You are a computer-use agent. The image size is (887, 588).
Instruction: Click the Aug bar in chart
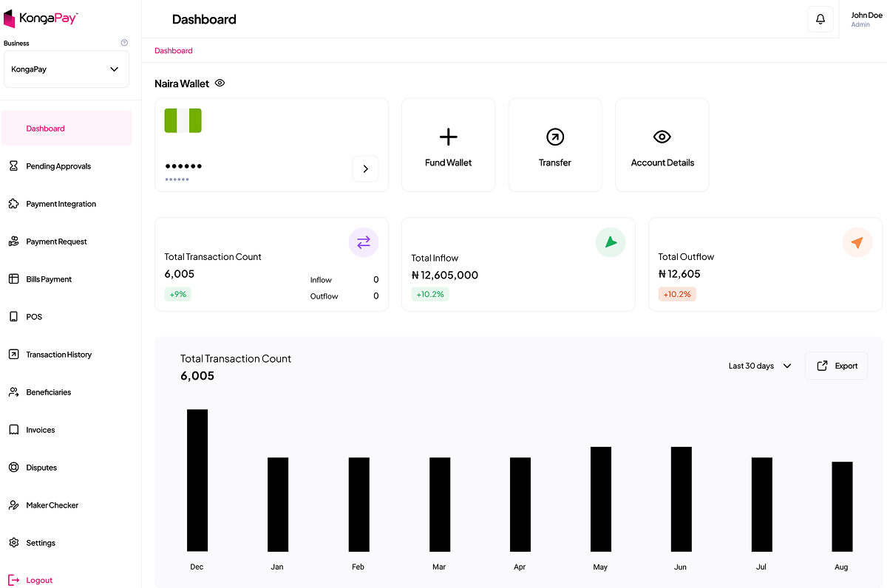842,507
